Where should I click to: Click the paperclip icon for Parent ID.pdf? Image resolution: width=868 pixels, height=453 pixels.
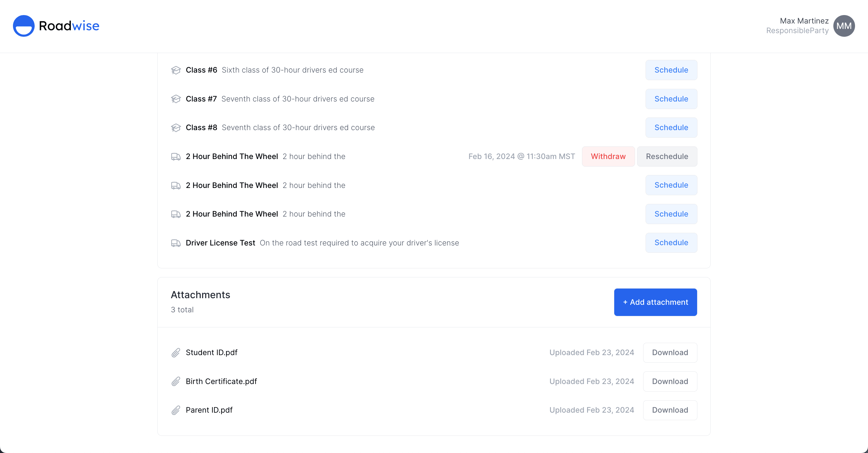pyautogui.click(x=176, y=410)
